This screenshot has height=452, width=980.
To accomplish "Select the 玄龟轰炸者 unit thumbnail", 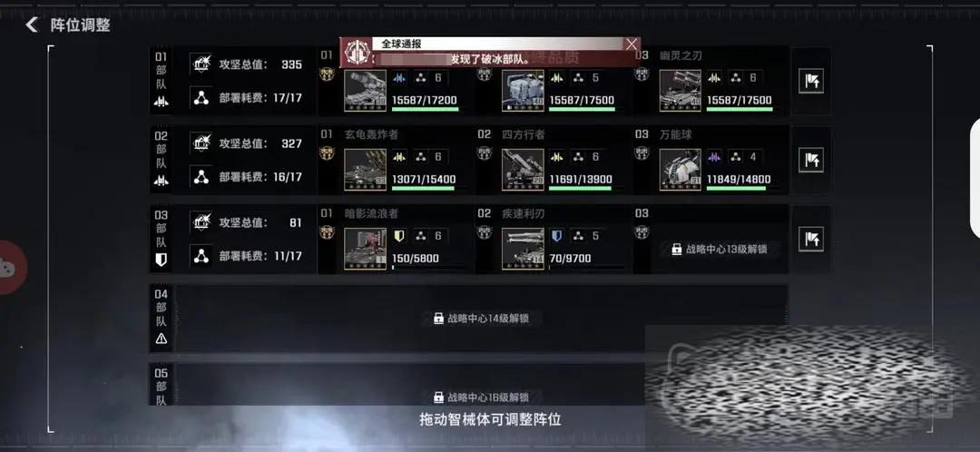I will [366, 170].
